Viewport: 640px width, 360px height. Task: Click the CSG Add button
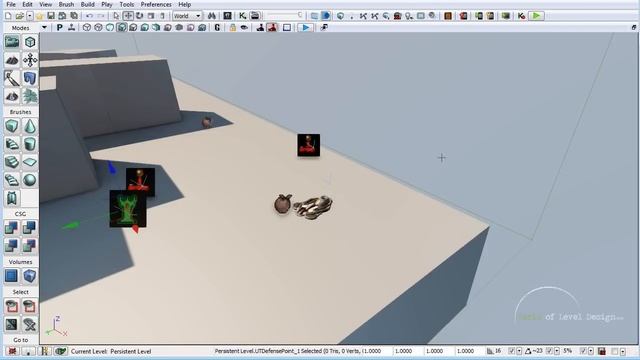12,228
